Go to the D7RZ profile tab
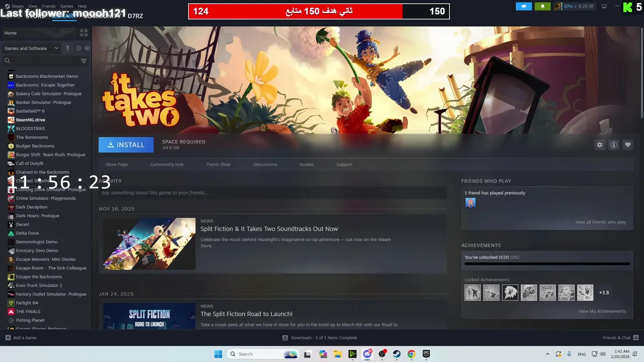 click(x=135, y=16)
